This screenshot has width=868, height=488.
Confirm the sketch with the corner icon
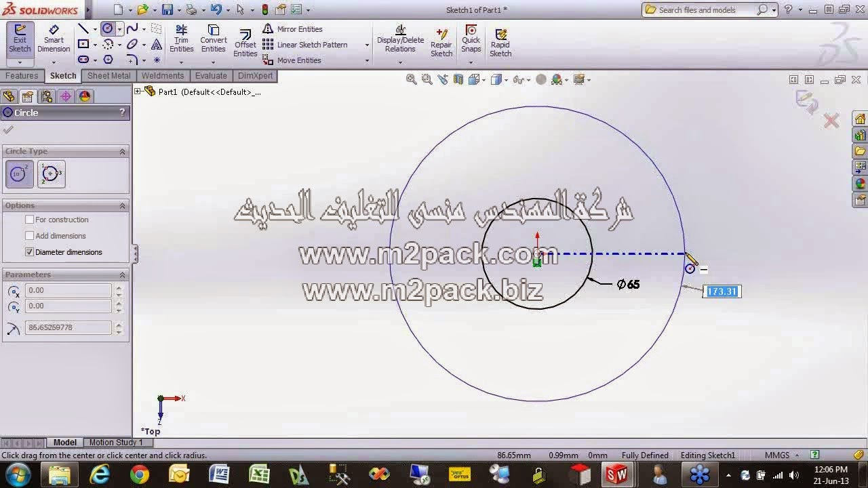coord(807,101)
